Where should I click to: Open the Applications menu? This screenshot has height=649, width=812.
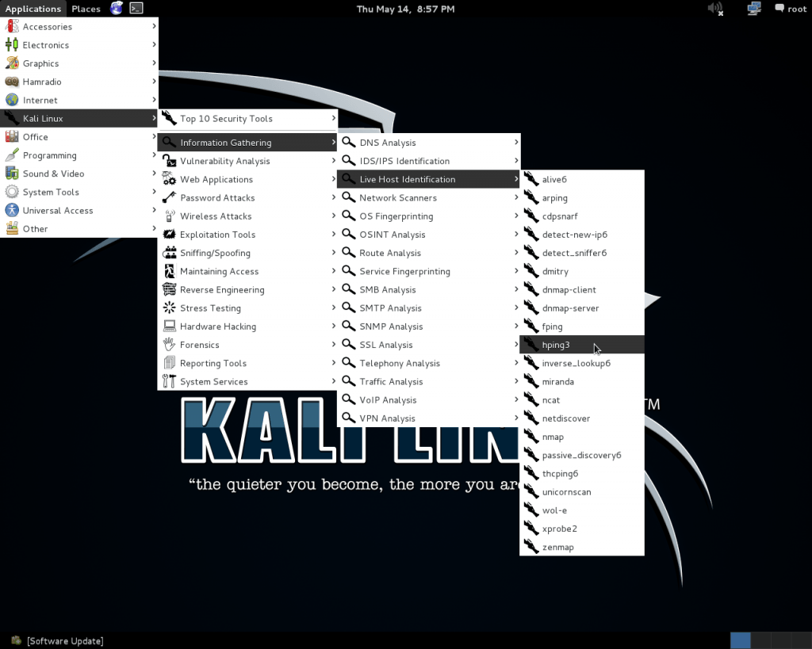tap(33, 8)
